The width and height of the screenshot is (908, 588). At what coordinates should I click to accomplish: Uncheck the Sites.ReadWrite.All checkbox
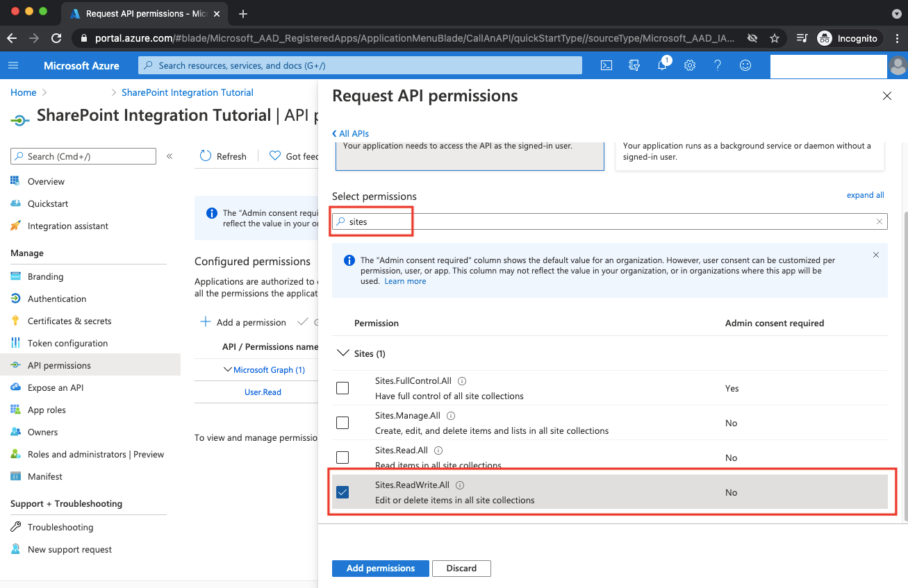pyautogui.click(x=342, y=492)
